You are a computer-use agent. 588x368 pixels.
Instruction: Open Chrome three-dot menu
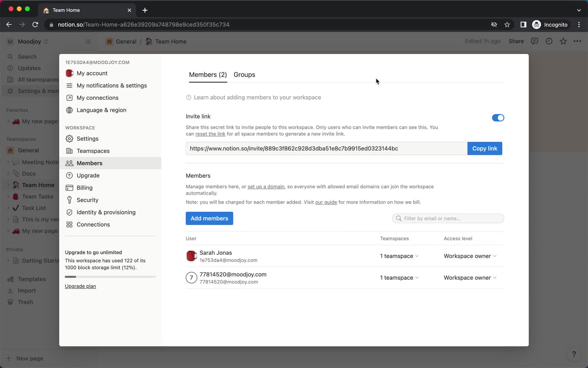[579, 25]
